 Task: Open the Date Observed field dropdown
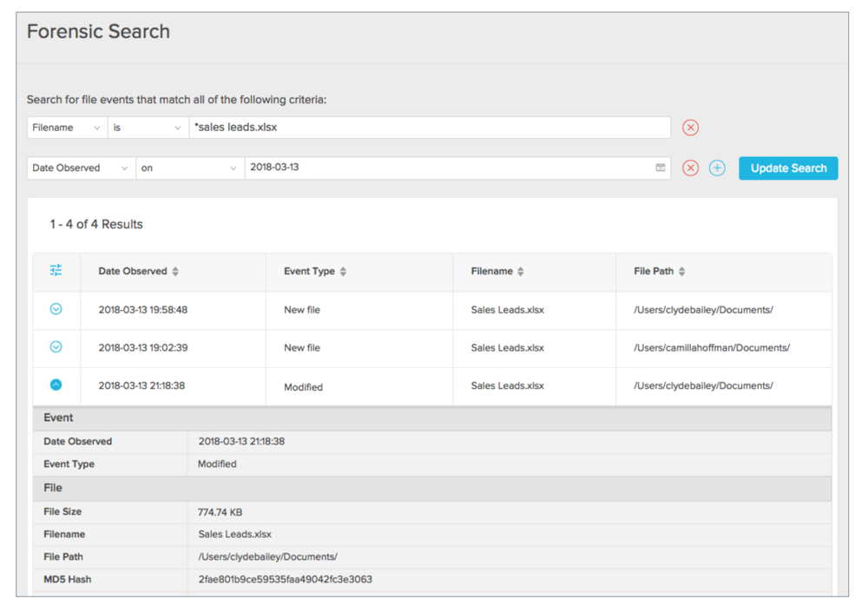coord(82,168)
